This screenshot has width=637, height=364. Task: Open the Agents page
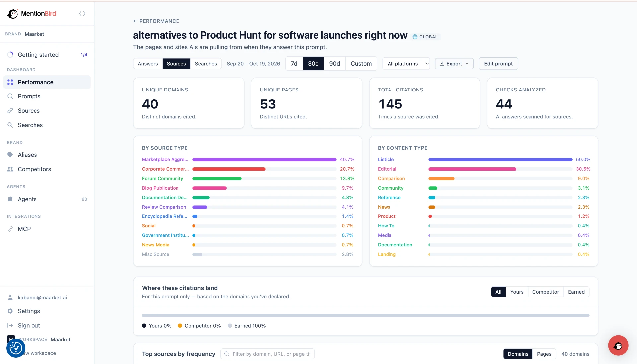pos(47,199)
